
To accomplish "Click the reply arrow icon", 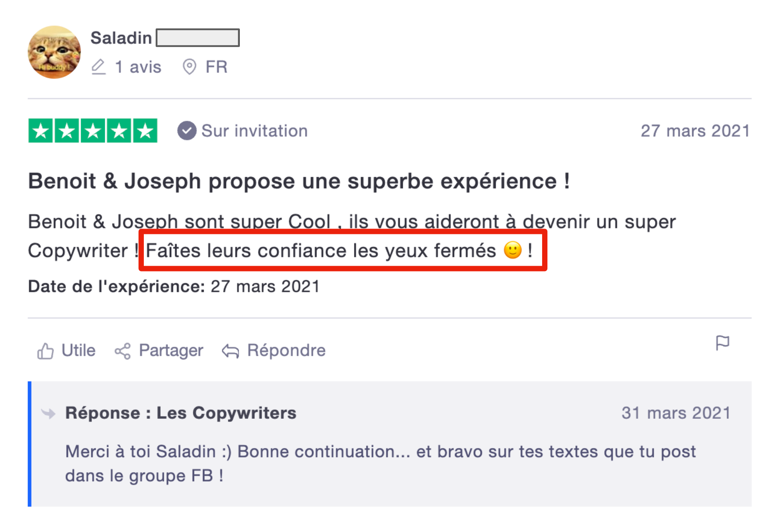I will click(x=230, y=351).
